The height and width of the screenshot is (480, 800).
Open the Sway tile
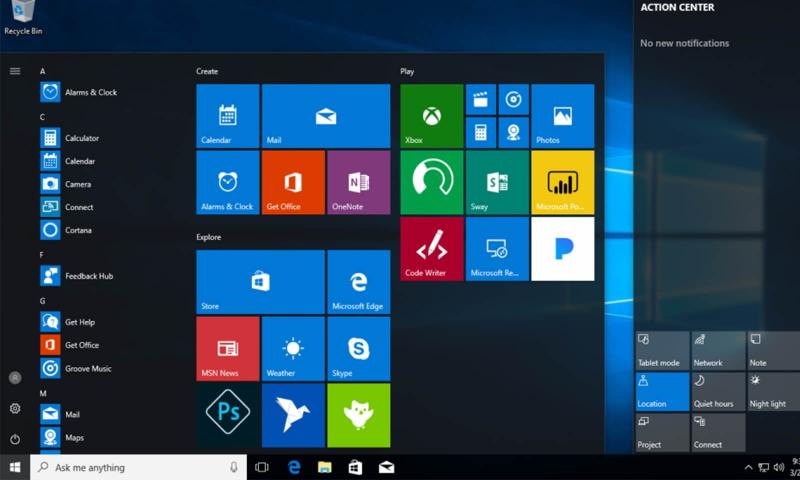(x=497, y=182)
